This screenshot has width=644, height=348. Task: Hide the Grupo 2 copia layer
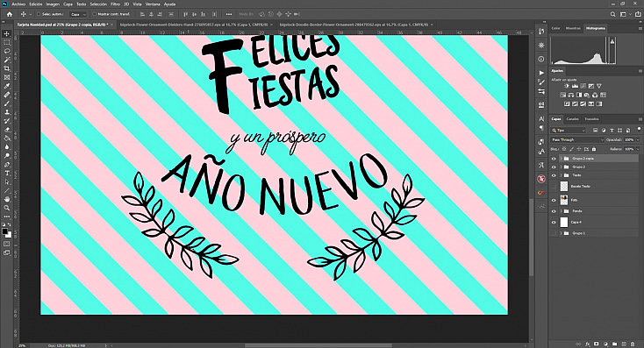[554, 159]
